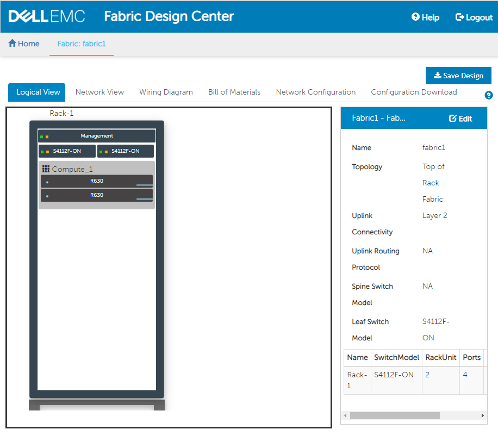
Task: Click the Dell EMC logo
Action: [47, 16]
